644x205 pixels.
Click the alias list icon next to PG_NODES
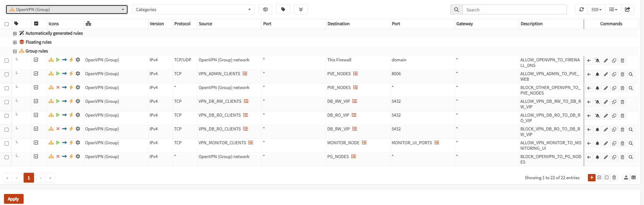coord(353,157)
